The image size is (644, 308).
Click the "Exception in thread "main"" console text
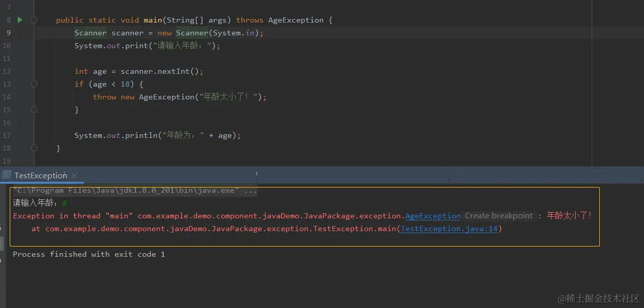click(x=73, y=216)
